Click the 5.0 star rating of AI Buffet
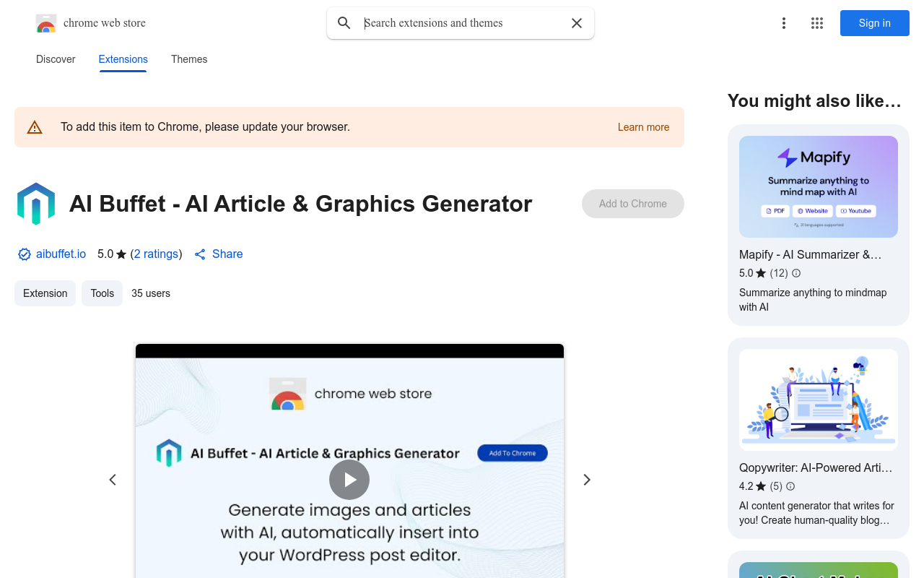This screenshot has width=924, height=578. click(x=112, y=254)
